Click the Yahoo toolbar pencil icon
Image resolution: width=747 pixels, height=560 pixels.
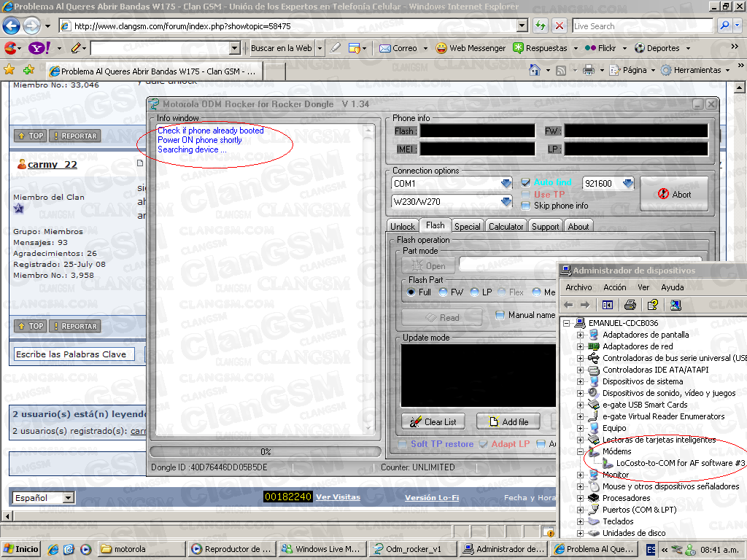(x=76, y=48)
